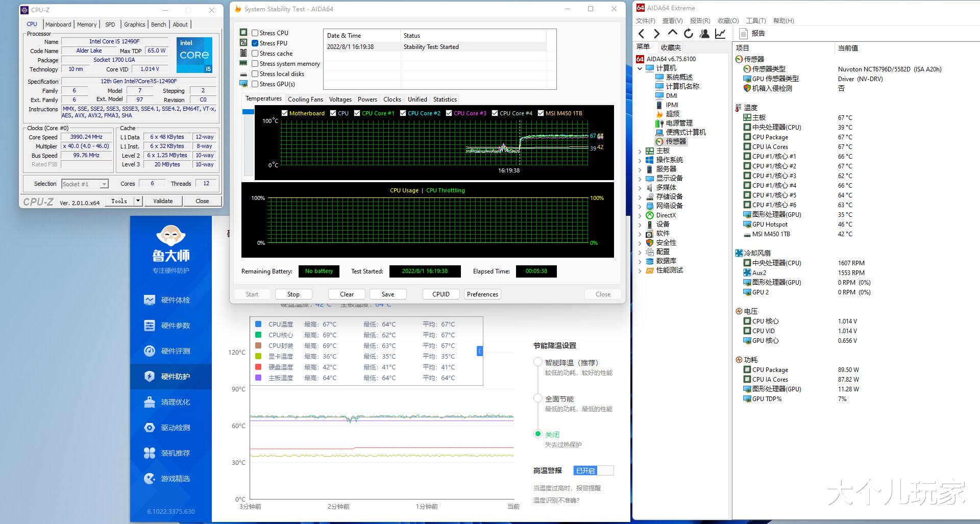Click the report document icon in toolbar
The height and width of the screenshot is (524, 980).
(744, 34)
